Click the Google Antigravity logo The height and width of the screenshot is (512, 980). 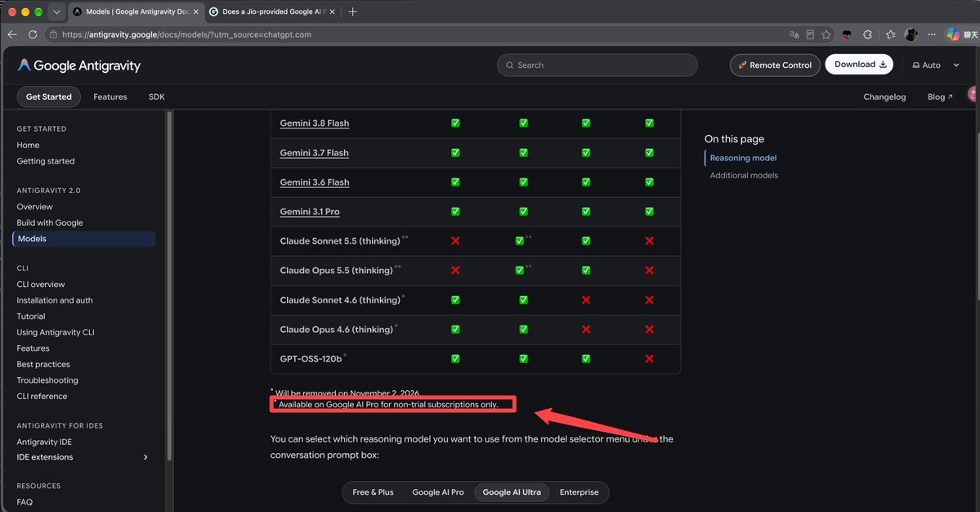pyautogui.click(x=79, y=65)
